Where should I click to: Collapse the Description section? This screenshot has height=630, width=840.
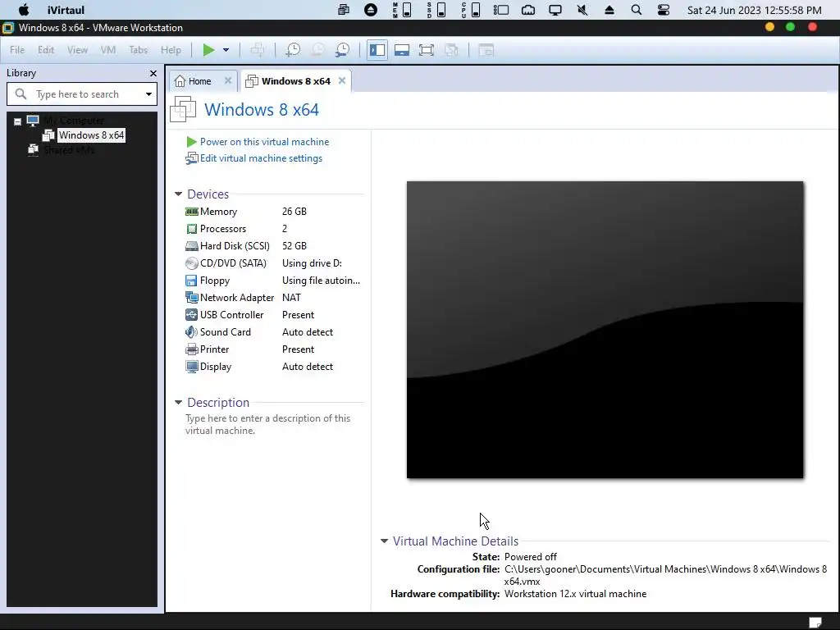pyautogui.click(x=178, y=402)
